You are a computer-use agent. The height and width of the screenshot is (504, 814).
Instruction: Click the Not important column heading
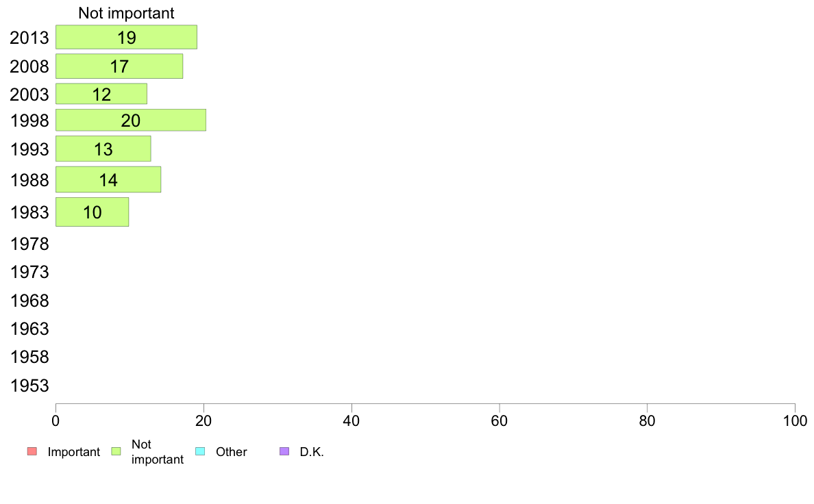pyautogui.click(x=126, y=13)
